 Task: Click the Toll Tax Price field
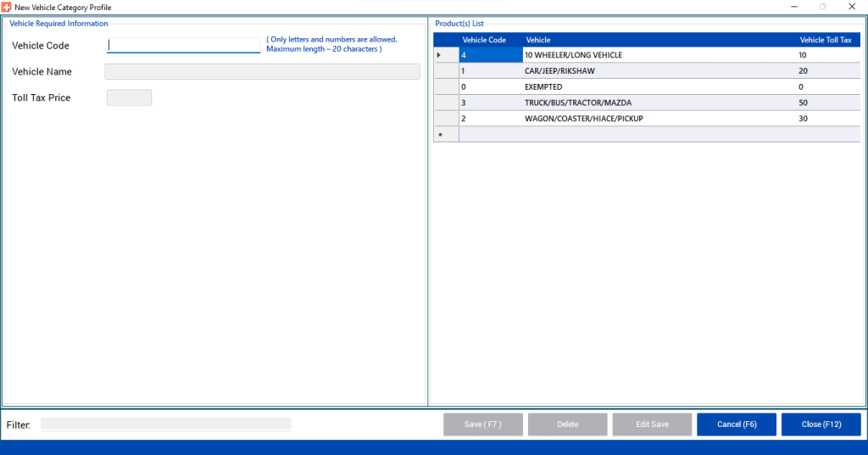coord(129,98)
